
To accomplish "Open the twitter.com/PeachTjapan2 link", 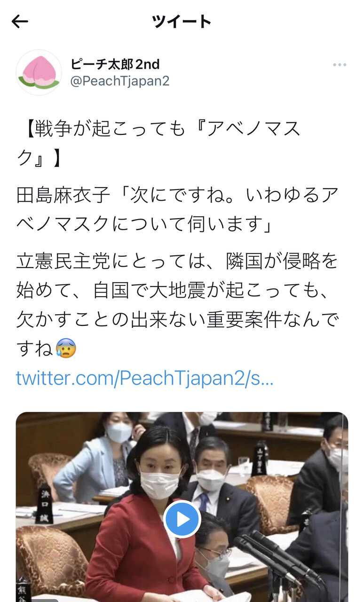I will click(144, 378).
